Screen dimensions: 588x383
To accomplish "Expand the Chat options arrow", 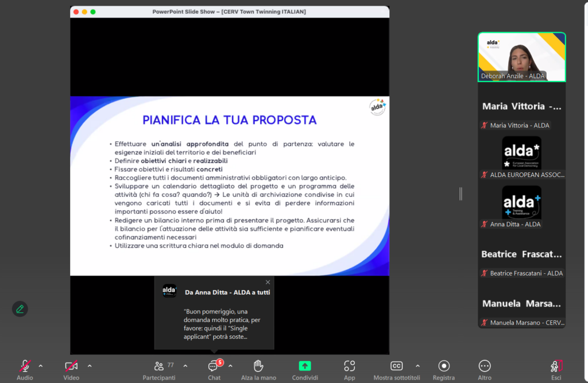I will coord(230,365).
